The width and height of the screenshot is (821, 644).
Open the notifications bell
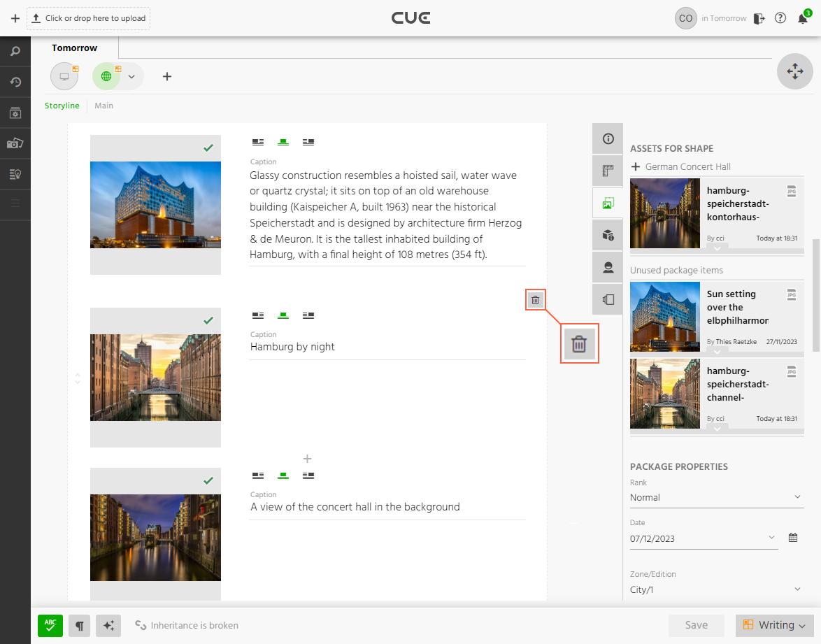tap(802, 19)
